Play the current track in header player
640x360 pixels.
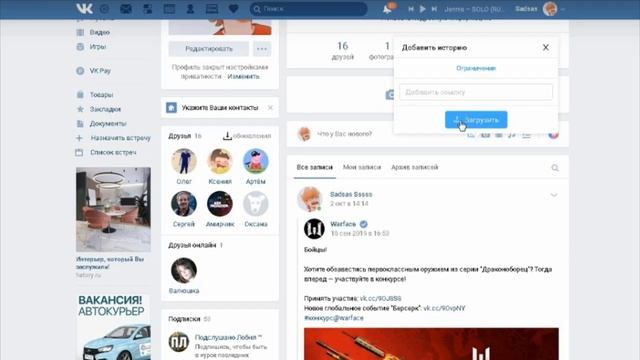pos(422,9)
